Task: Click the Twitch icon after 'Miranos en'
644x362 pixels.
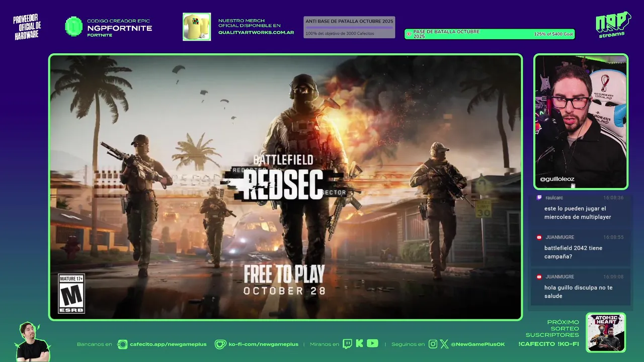Action: pyautogui.click(x=348, y=343)
